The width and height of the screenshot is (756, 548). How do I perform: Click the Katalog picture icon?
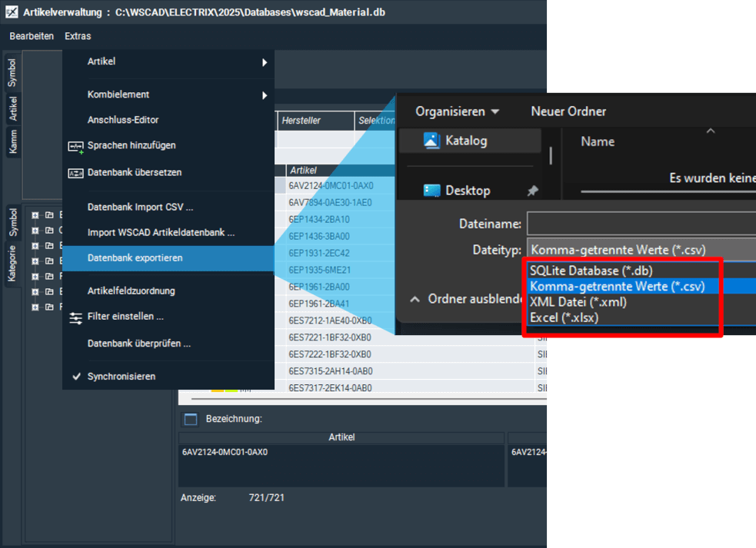click(431, 141)
